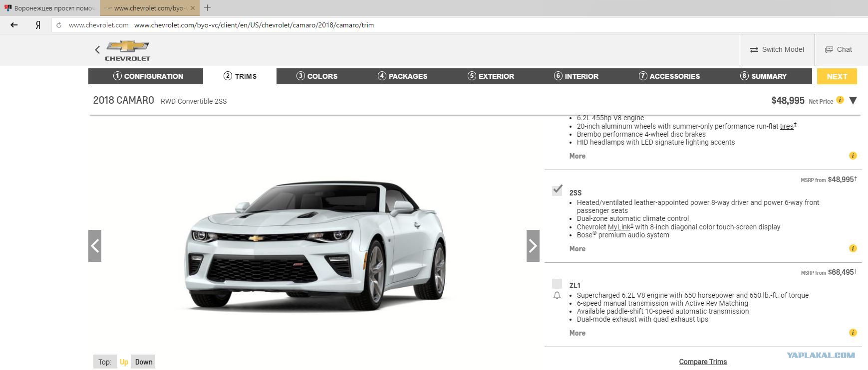Click 'Heated/ventilated leather-appointed' seats bullet
Screen dimensions: 868x370
[698, 206]
